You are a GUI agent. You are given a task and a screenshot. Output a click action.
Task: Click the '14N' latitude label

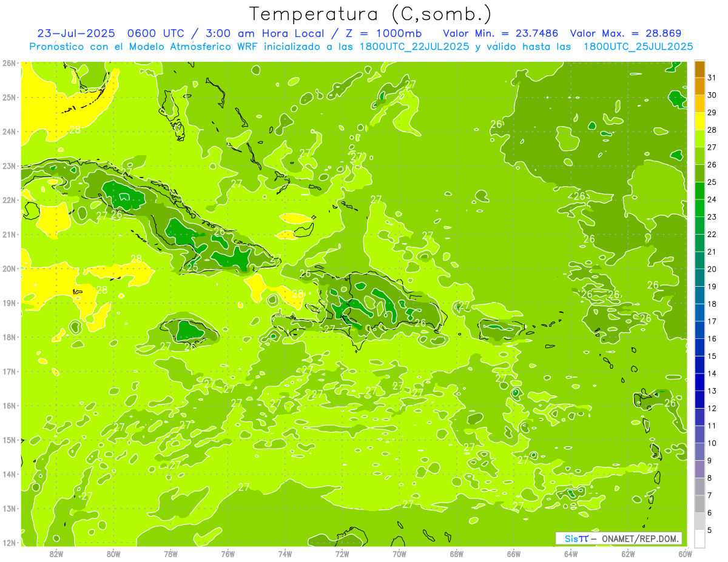tap(9, 473)
